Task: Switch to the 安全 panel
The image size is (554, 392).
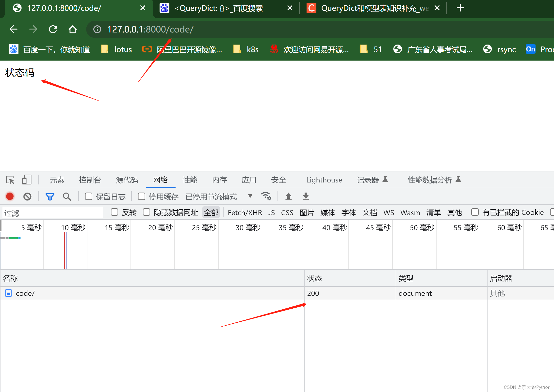Action: pos(278,180)
